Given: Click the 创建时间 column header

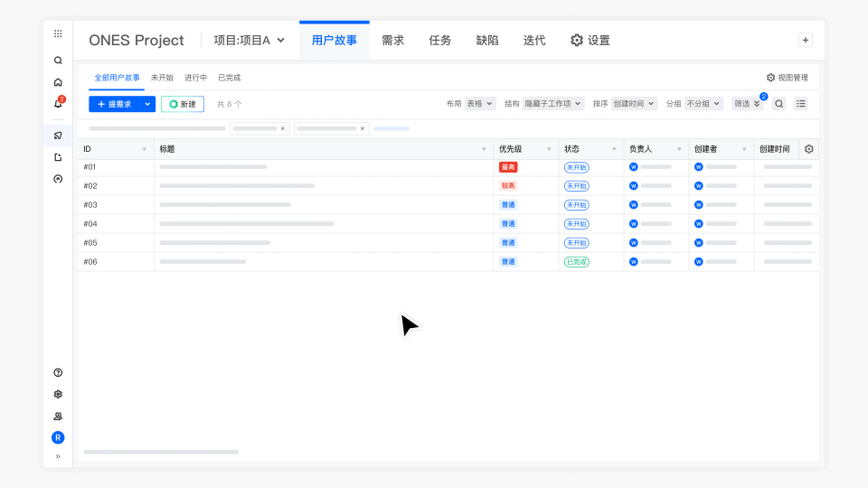Looking at the screenshot, I should [x=775, y=149].
